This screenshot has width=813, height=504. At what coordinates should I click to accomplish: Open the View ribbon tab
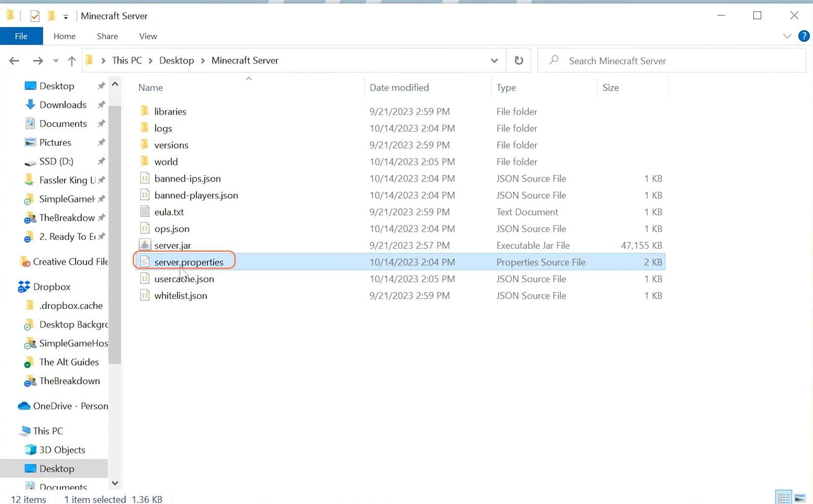click(148, 36)
